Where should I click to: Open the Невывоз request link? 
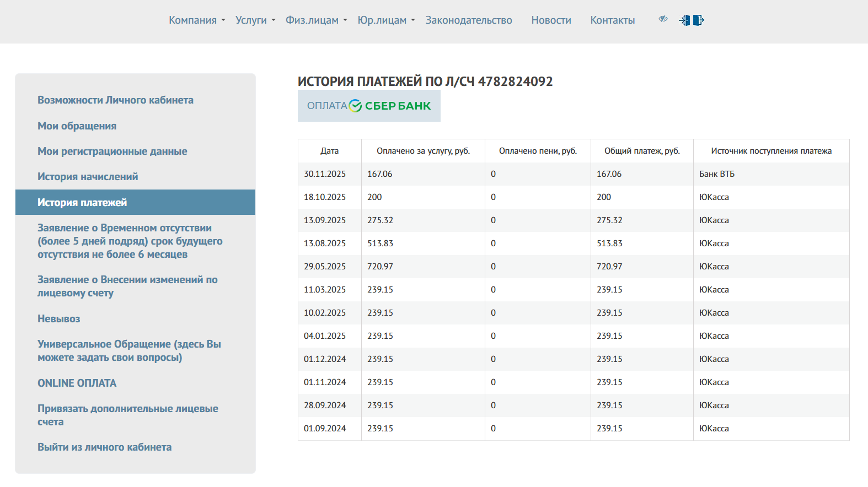click(x=58, y=319)
